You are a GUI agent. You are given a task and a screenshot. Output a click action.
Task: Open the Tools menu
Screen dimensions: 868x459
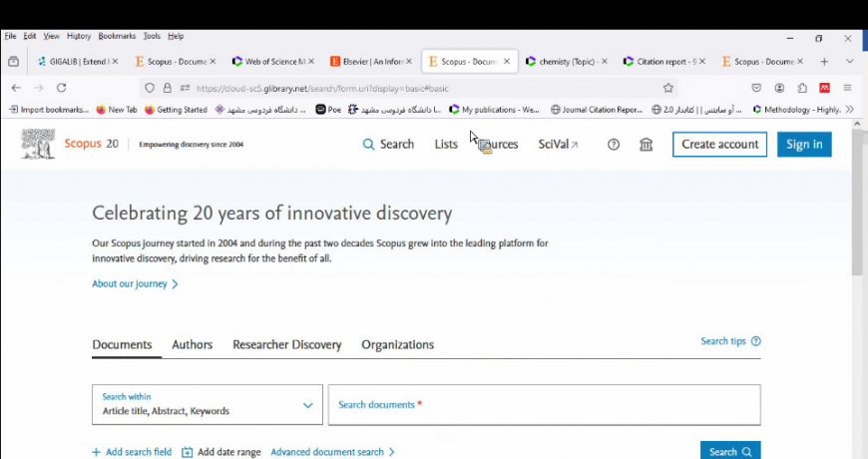click(152, 36)
